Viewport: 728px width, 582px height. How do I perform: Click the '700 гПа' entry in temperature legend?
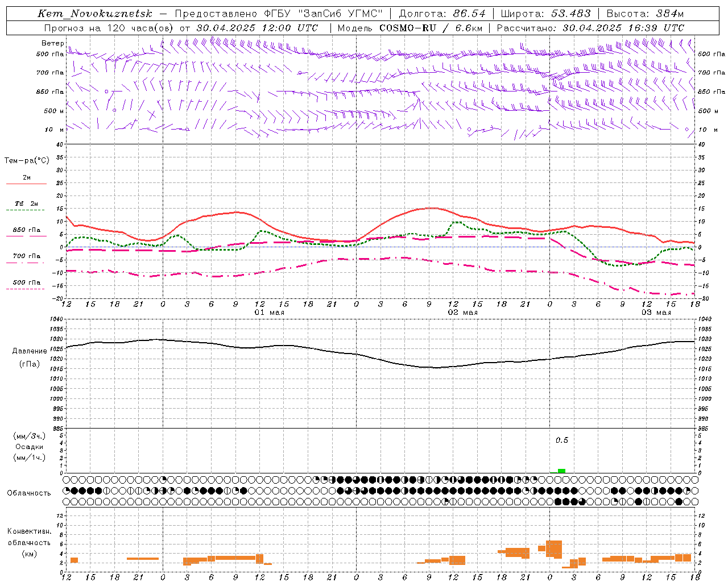tap(27, 256)
